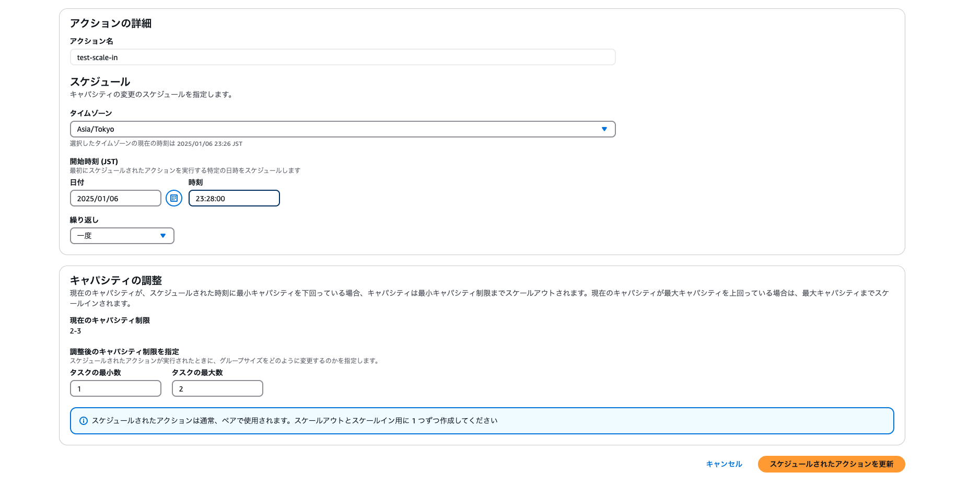Click the blue arrow on the 一度 selector
Viewport: 980px width, 495px height.
click(163, 236)
